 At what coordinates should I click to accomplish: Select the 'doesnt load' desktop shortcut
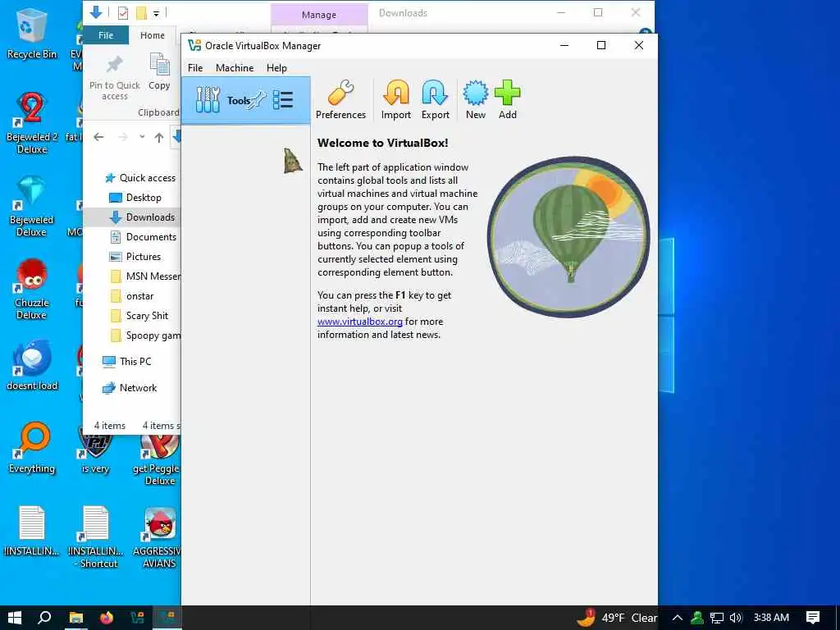pyautogui.click(x=32, y=365)
